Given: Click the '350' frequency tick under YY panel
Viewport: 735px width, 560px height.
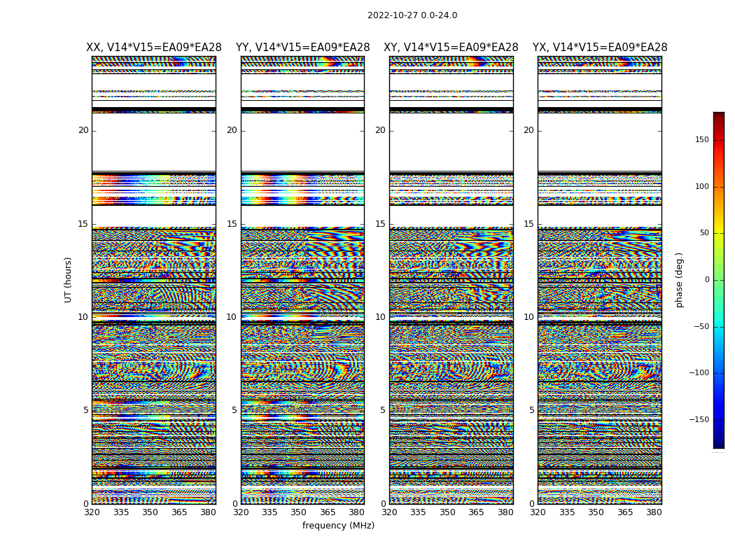Looking at the screenshot, I should point(299,512).
